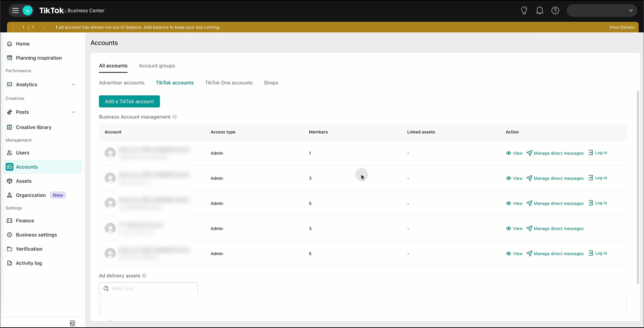Viewport: 644px width, 328px height.
Task: Open the help question mark icon
Action: tap(555, 10)
